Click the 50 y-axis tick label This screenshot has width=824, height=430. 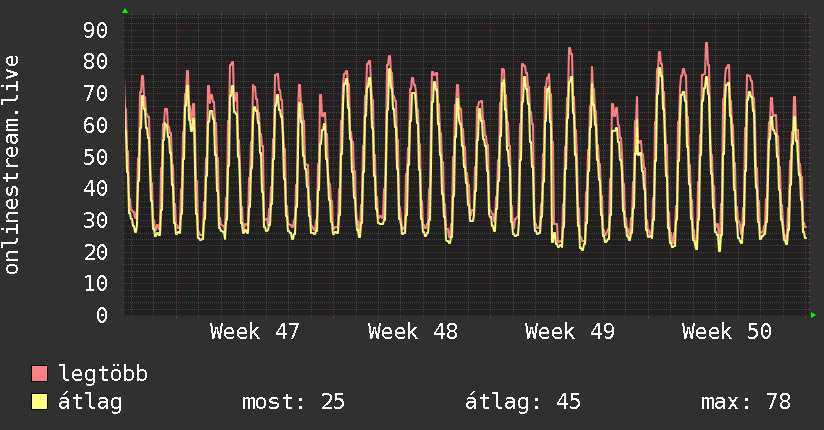(x=96, y=157)
